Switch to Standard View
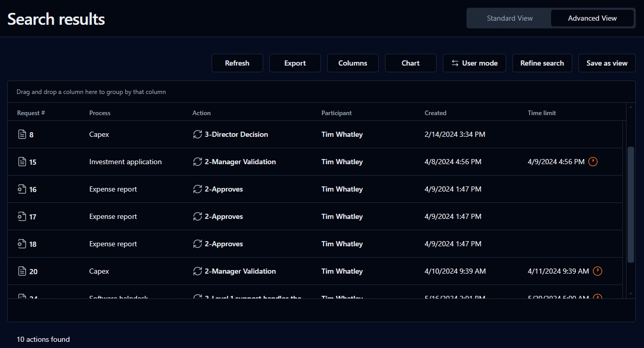The image size is (644, 348). click(x=509, y=18)
